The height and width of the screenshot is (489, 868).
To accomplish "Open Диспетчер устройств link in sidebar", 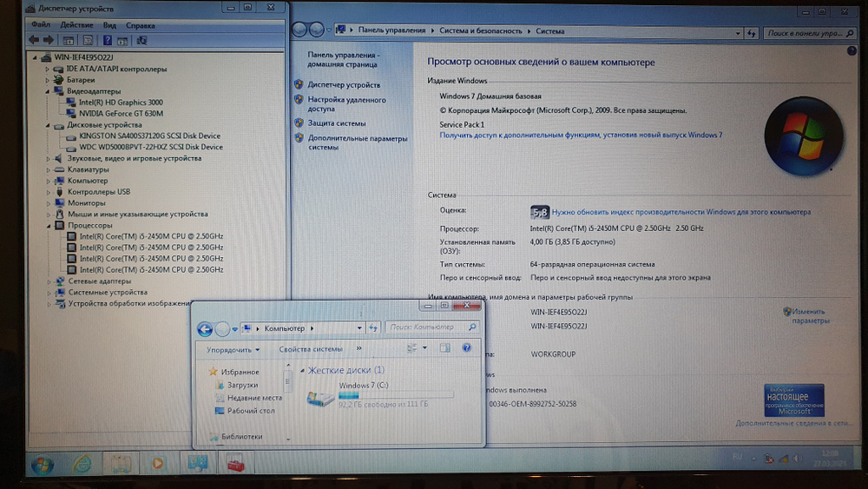I will tap(344, 85).
